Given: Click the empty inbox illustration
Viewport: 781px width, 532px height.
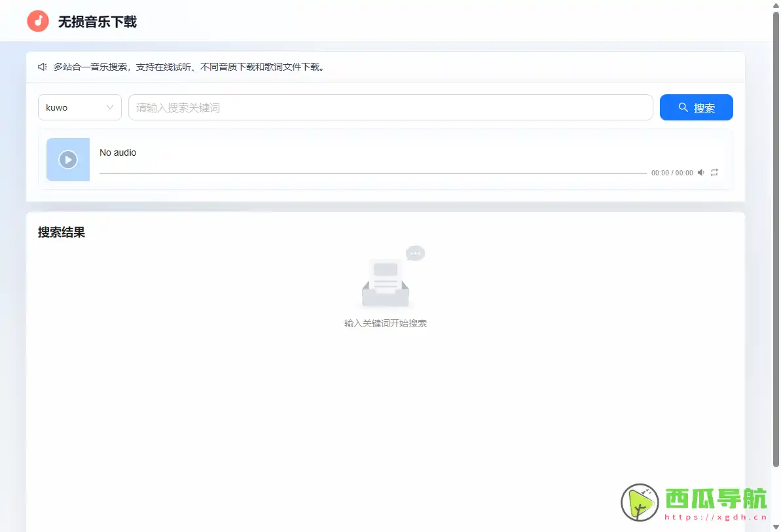Looking at the screenshot, I should pyautogui.click(x=392, y=277).
